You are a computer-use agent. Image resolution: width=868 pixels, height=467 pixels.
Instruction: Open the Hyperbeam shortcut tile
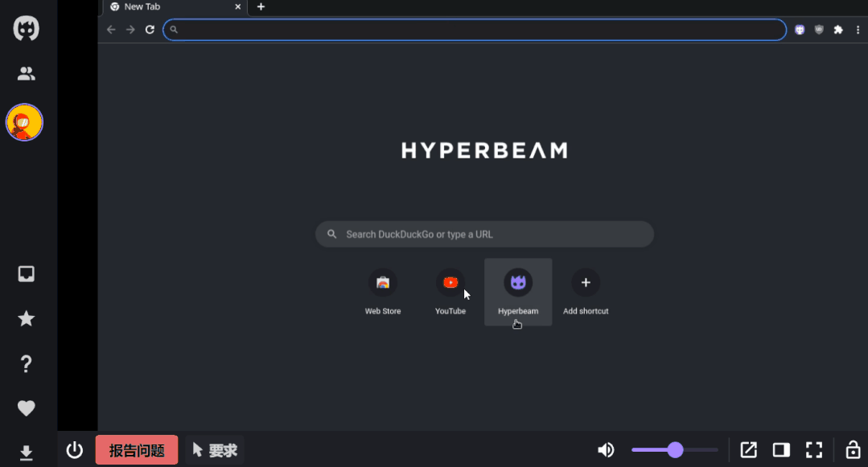pyautogui.click(x=518, y=292)
